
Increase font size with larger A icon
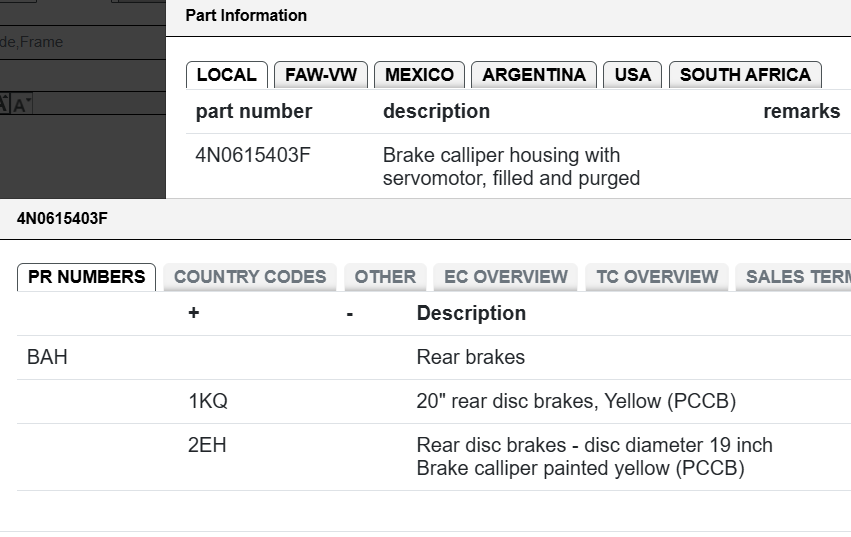point(4,103)
